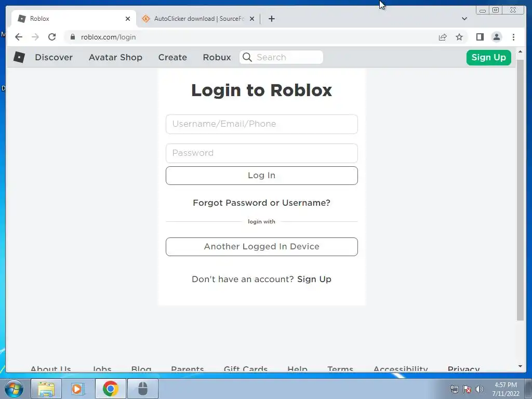
Task: Click the Log In button
Action: [262, 176]
